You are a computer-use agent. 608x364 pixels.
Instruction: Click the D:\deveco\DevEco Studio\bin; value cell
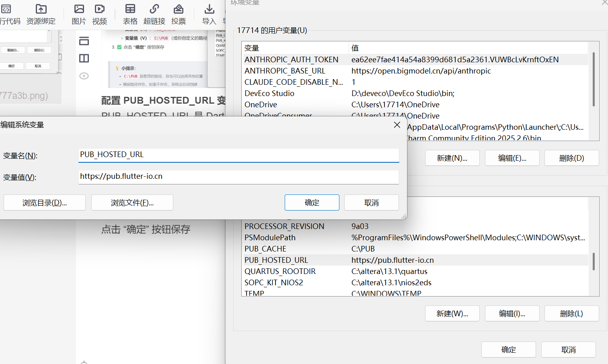pos(403,93)
